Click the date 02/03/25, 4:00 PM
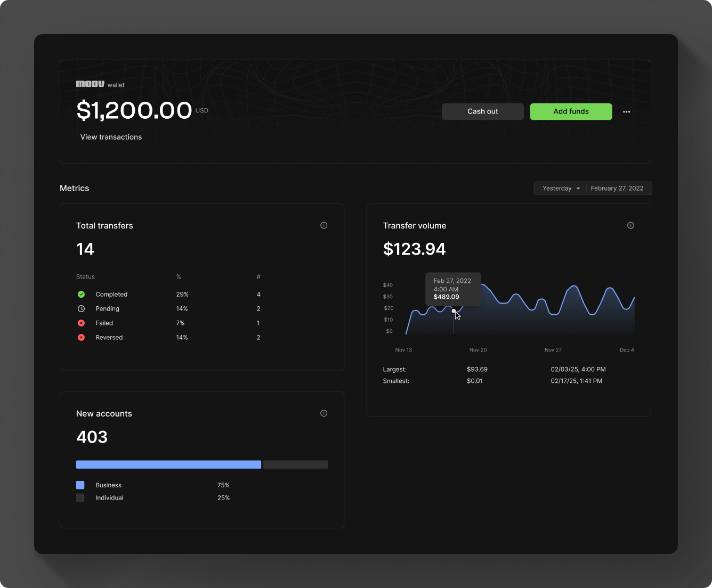 (578, 369)
